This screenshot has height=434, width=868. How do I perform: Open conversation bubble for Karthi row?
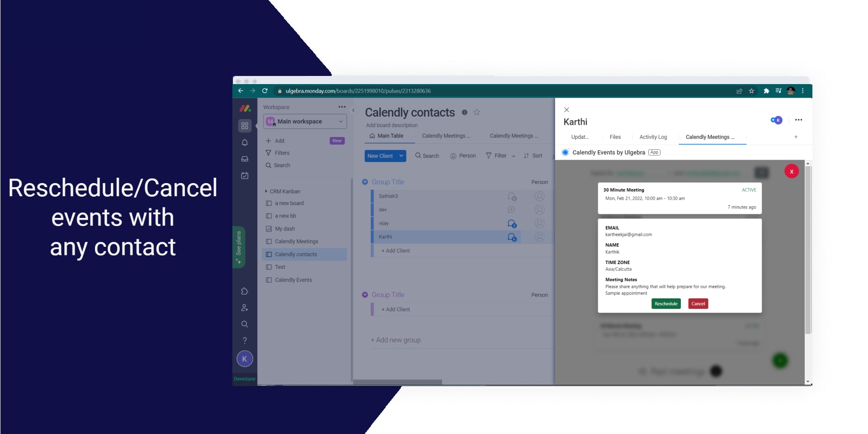point(512,237)
